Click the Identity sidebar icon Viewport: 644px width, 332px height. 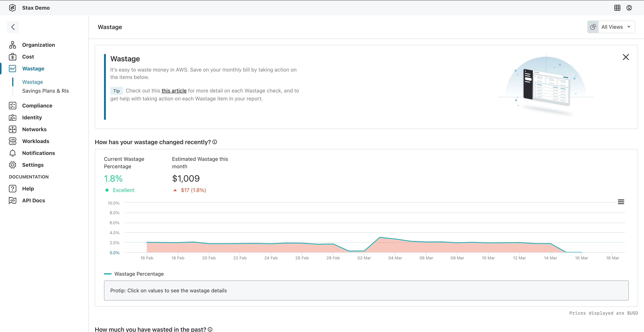click(13, 117)
